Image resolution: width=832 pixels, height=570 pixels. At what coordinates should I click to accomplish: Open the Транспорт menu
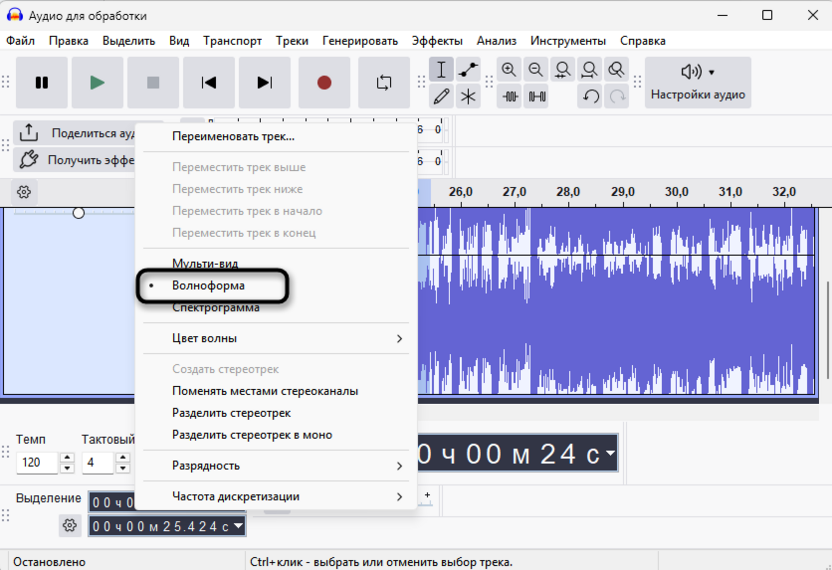coord(232,41)
